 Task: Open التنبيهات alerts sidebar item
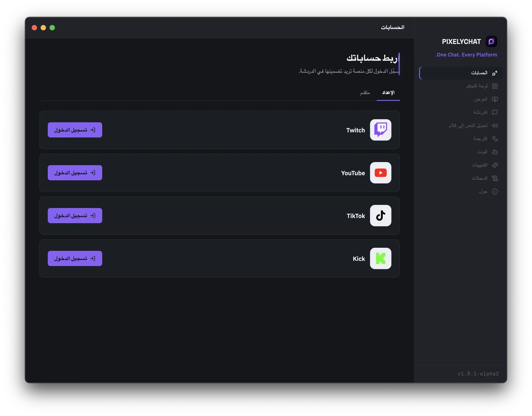coord(461,165)
